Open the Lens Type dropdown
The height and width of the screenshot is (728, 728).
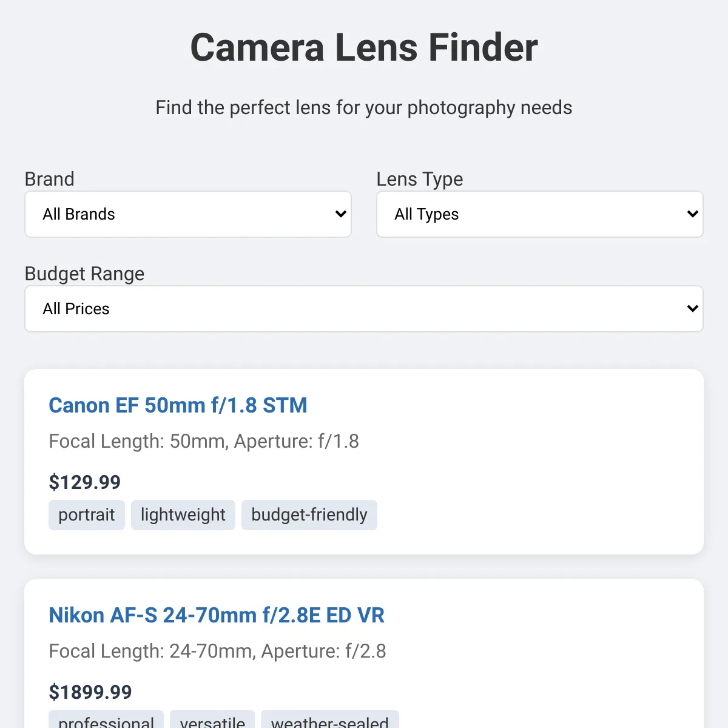point(540,214)
